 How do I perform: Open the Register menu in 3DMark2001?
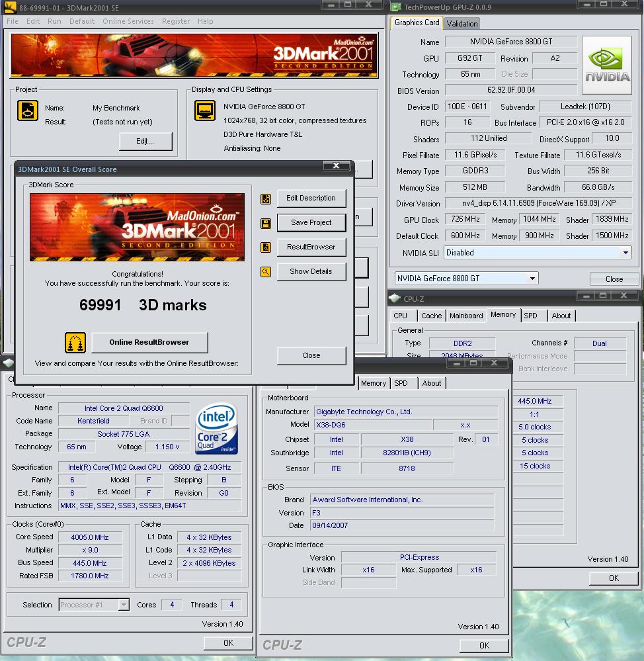coord(176,21)
